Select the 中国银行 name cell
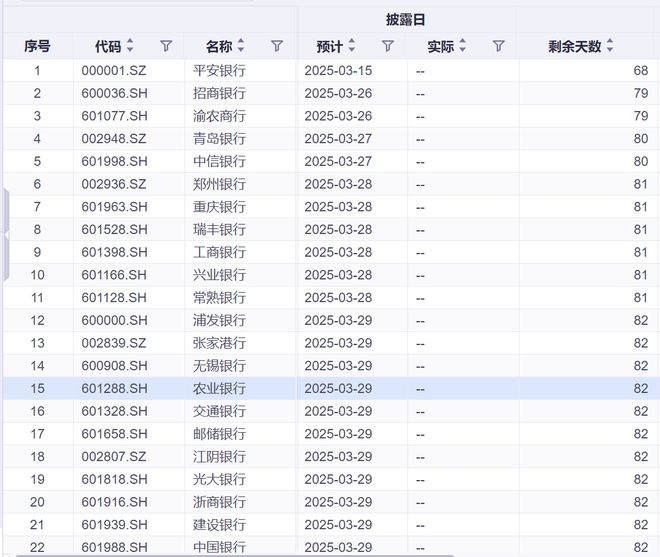Viewport: 660px width, 557px height. click(219, 547)
